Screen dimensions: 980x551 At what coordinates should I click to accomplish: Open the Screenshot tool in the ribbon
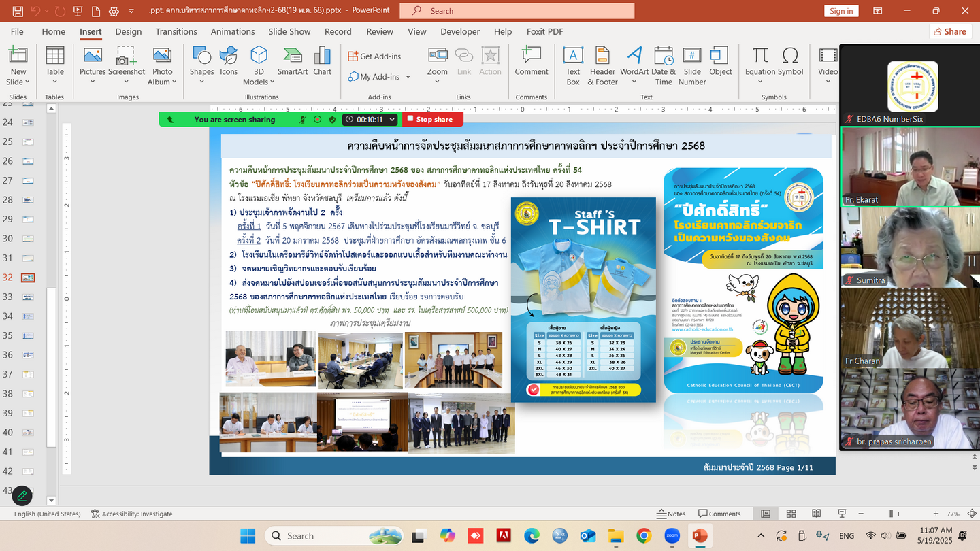click(127, 66)
